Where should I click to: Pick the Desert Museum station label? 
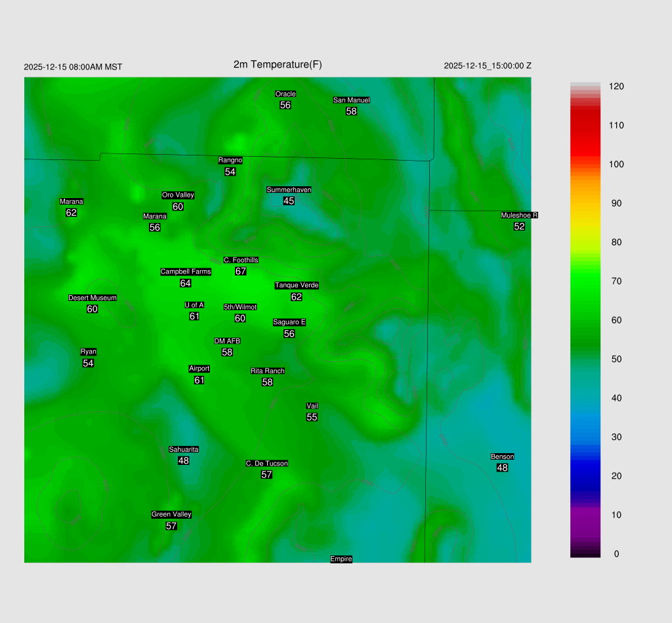(x=93, y=298)
